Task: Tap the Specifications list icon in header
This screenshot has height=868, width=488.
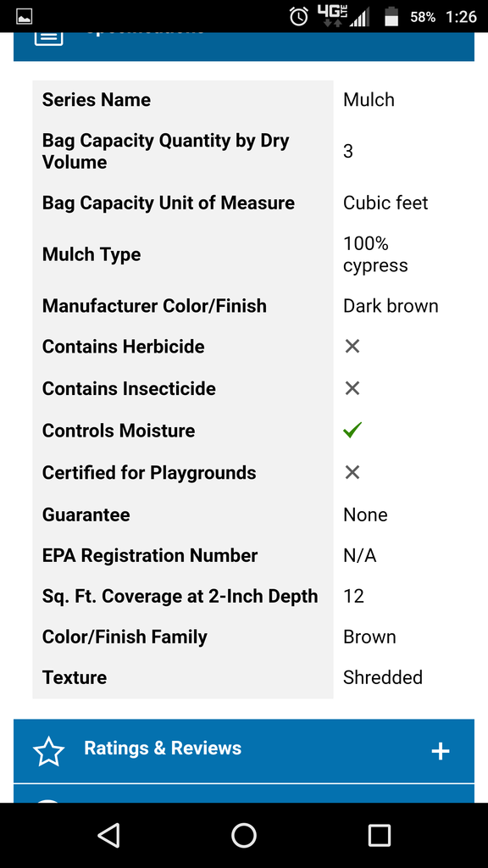Action: 48,38
